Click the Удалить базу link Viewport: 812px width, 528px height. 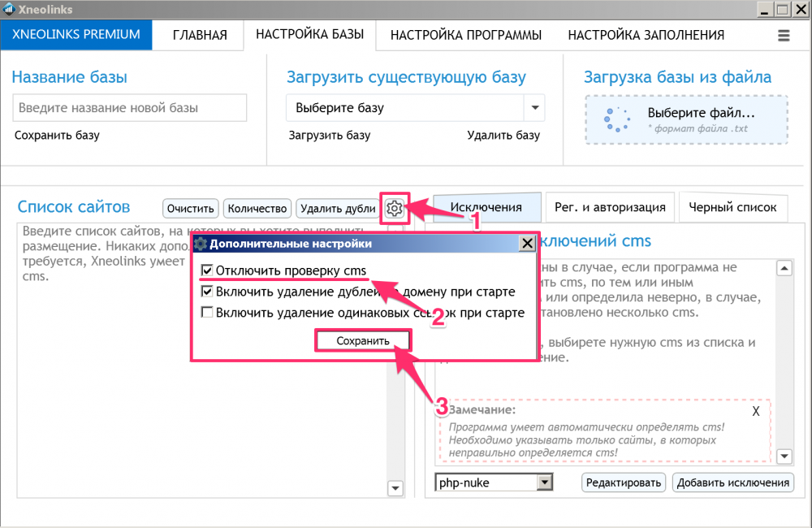pyautogui.click(x=503, y=135)
